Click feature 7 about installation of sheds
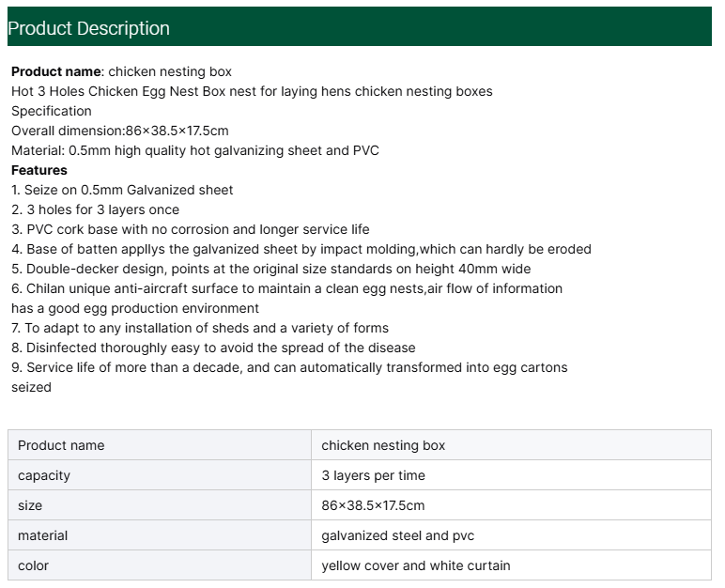The width and height of the screenshot is (725, 588). [x=200, y=328]
